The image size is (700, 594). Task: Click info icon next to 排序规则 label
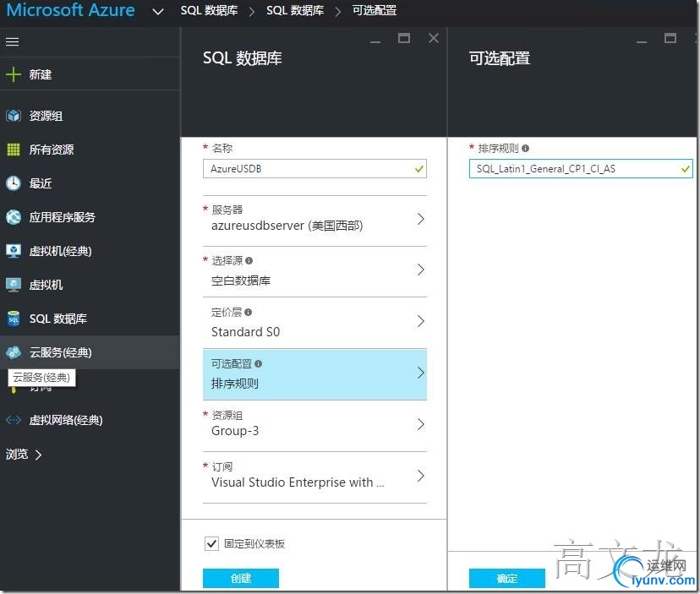(x=526, y=148)
